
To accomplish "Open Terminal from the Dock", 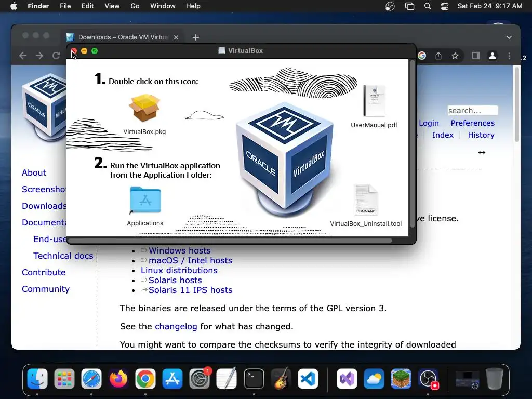I will click(x=254, y=378).
